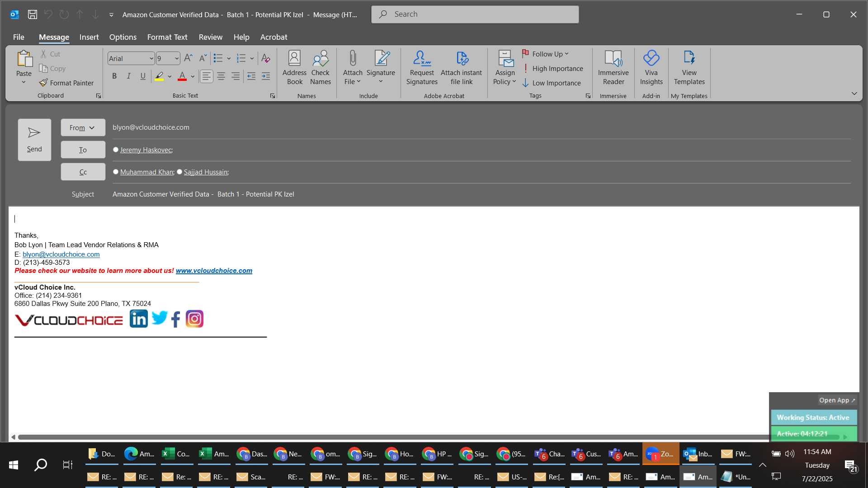Increase indent of paragraph
The image size is (868, 488).
click(x=266, y=76)
